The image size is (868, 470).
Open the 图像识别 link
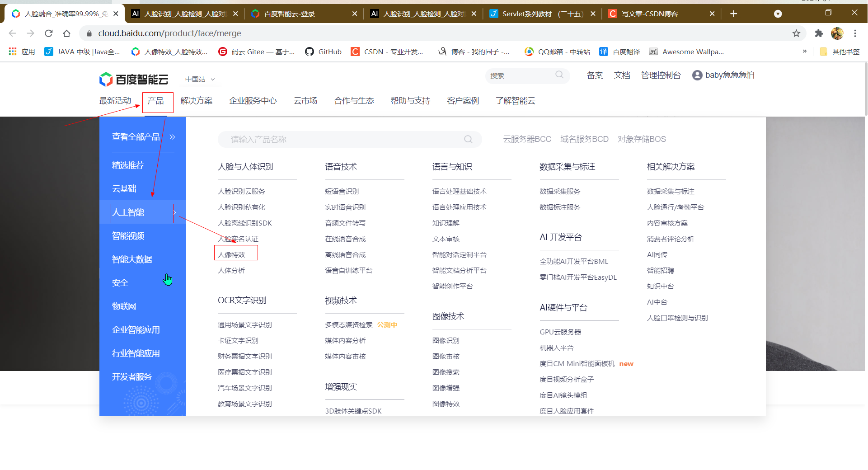(x=446, y=340)
